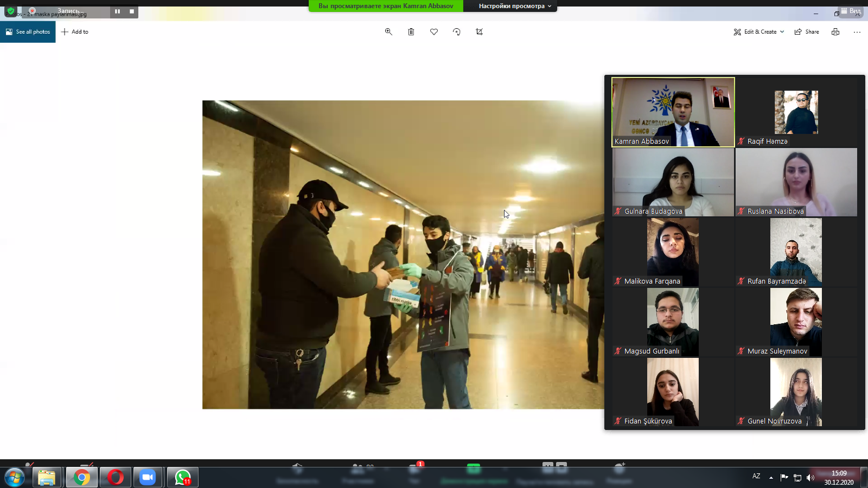The height and width of the screenshot is (488, 868).
Task: Select Muraz Suleymanov's video tile
Action: [796, 322]
